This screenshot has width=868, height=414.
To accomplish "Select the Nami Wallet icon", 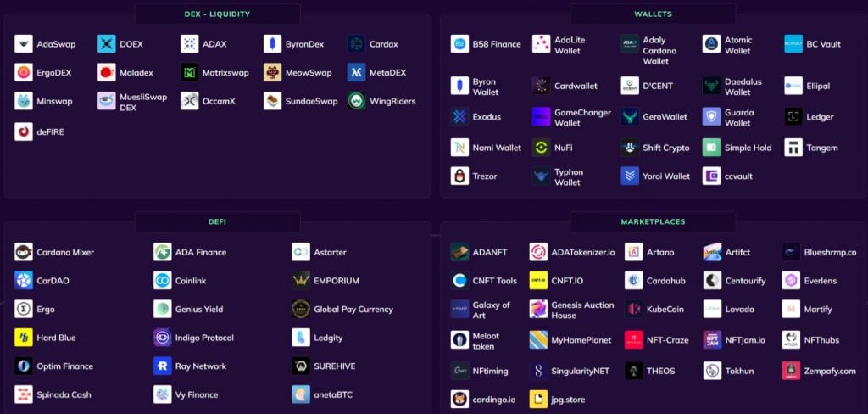I will [460, 148].
